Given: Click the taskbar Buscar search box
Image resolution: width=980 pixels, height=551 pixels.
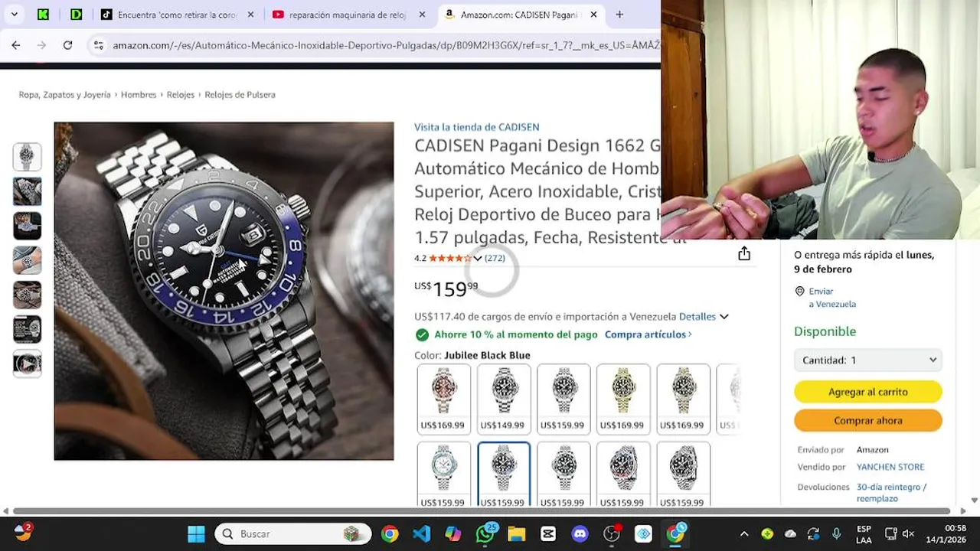Looking at the screenshot, I should click(293, 533).
